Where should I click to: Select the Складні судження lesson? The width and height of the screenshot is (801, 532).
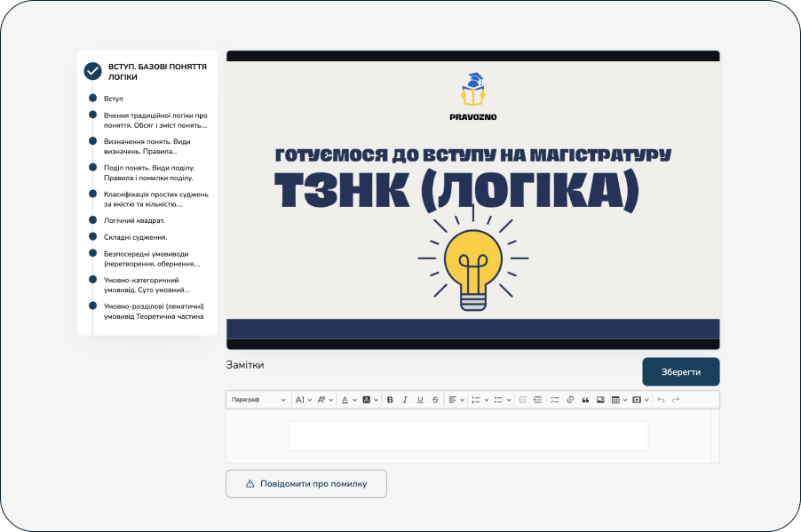pyautogui.click(x=135, y=237)
